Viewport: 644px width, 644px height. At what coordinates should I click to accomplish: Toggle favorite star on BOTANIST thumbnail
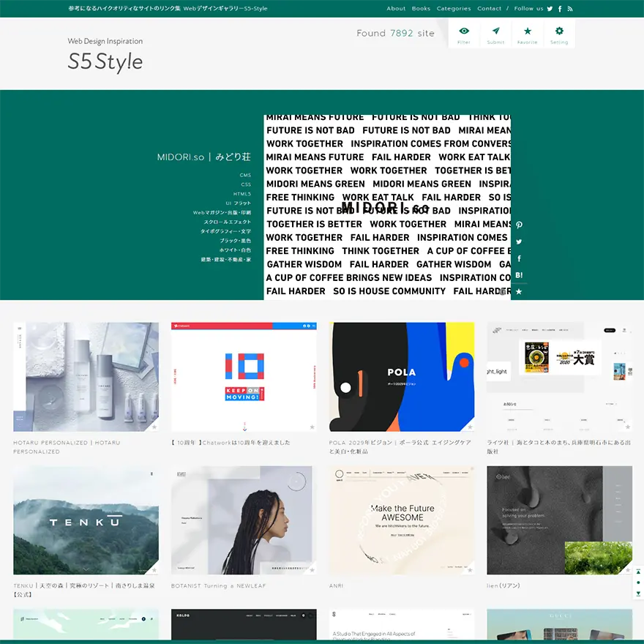312,570
